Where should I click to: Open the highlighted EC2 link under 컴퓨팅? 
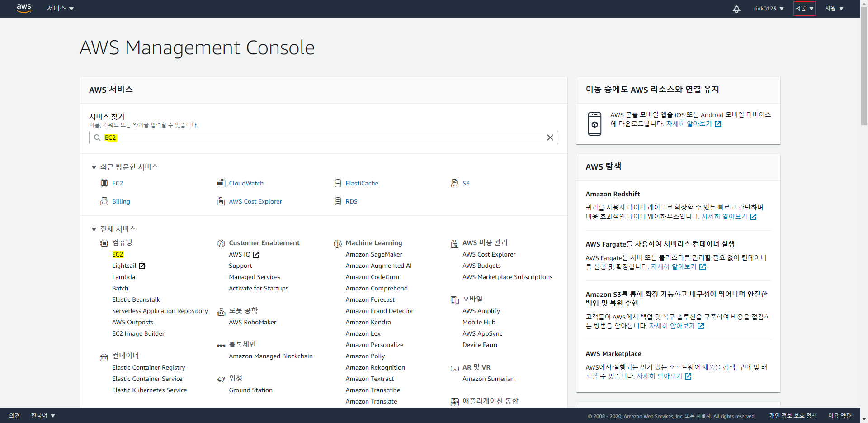tap(118, 254)
